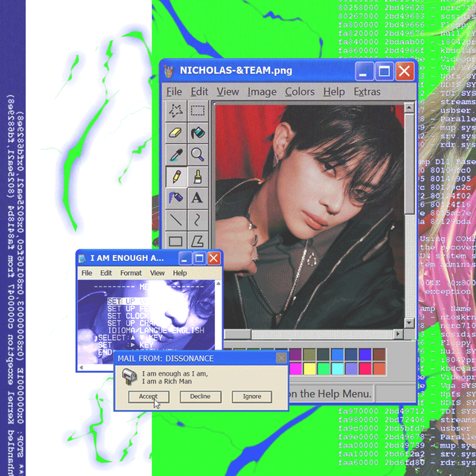Image resolution: width=476 pixels, height=476 pixels.
Task: Open the Image menu in Paint
Action: click(262, 91)
